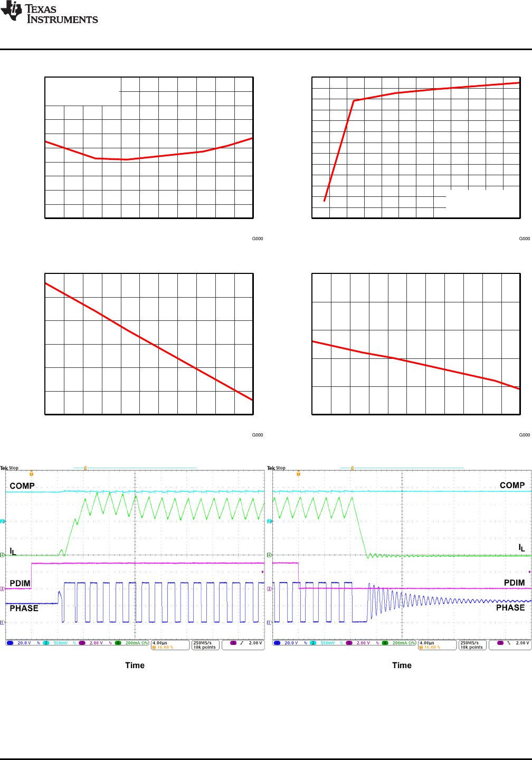Select the 4.00µs timebase box in left scope
Image resolution: width=532 pixels, height=760 pixels.
coord(170,645)
